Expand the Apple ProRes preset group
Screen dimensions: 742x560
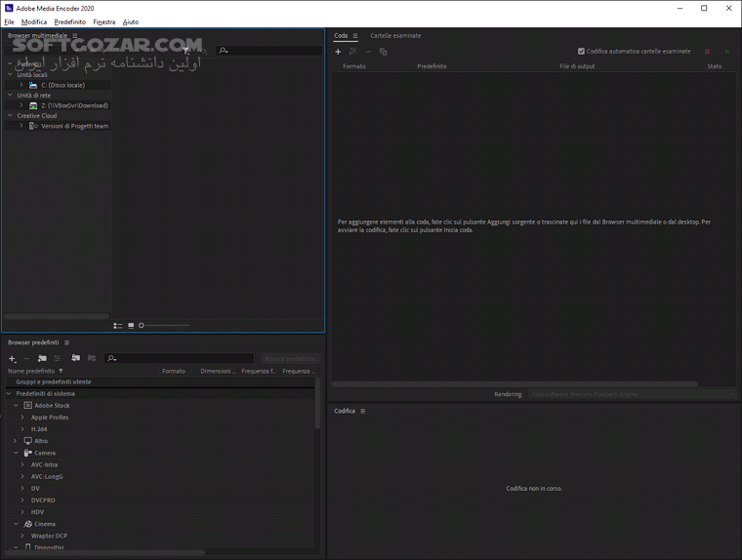pos(22,418)
